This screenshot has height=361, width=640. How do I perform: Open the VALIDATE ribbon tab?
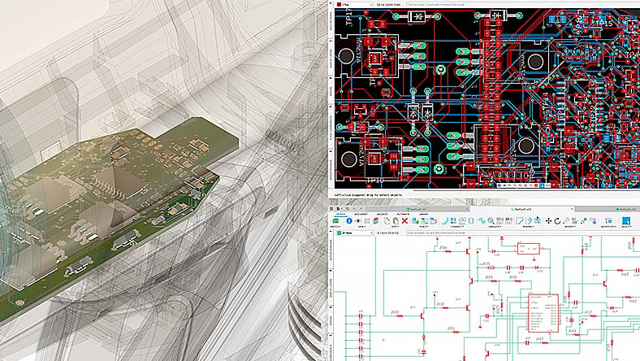382,214
